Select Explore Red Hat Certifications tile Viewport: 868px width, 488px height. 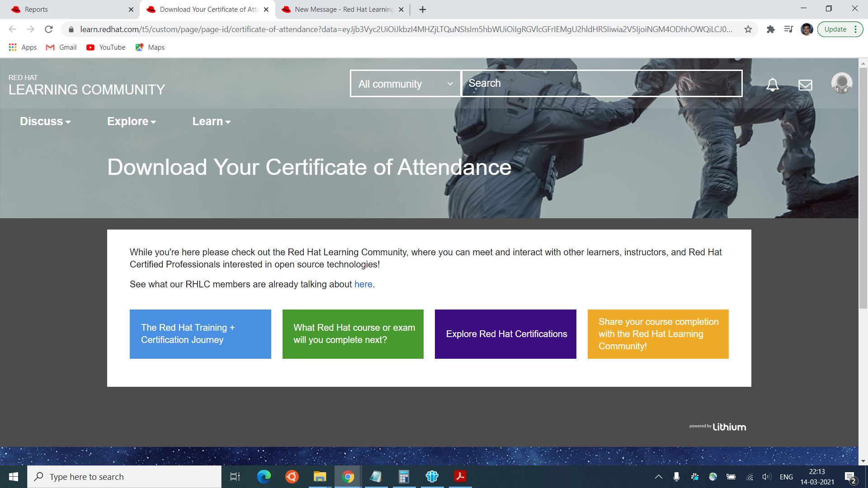pyautogui.click(x=505, y=334)
